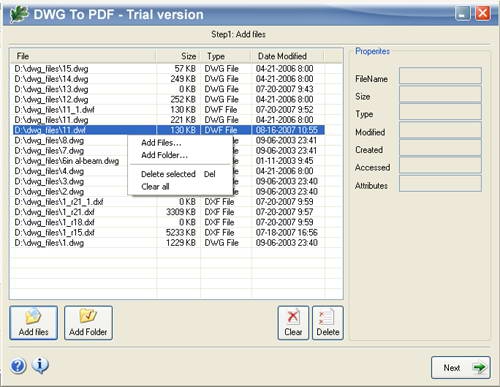Sort by the Size column header

178,56
